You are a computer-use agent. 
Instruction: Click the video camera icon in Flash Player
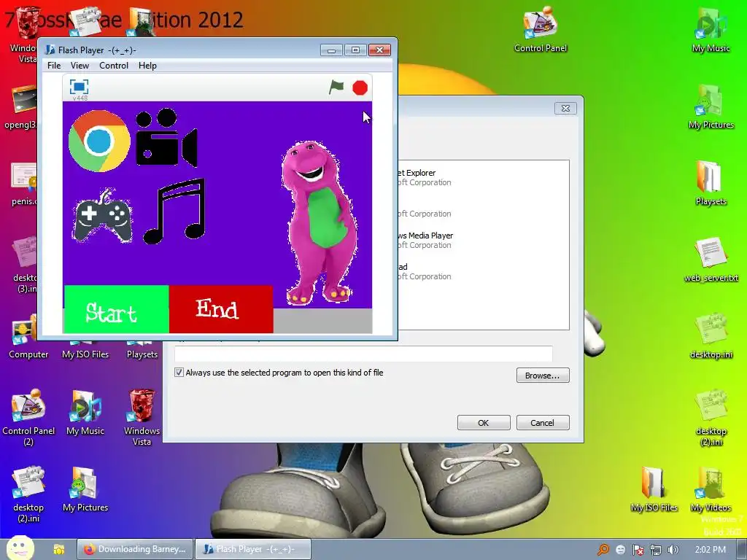[x=166, y=138]
